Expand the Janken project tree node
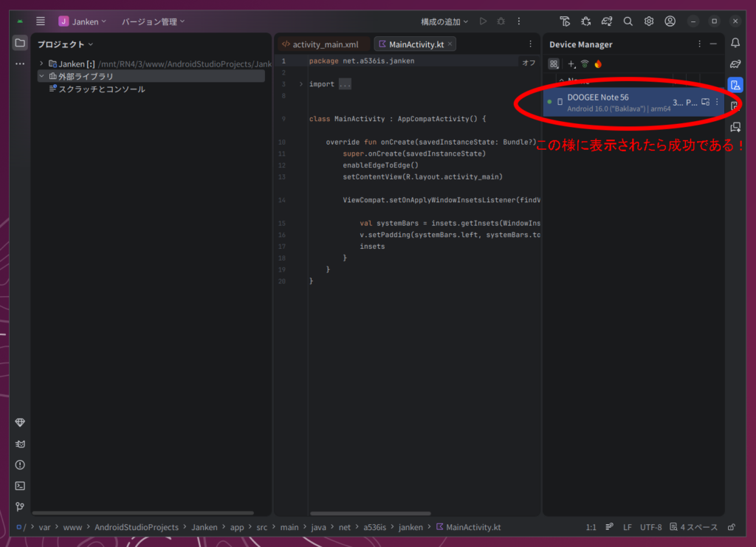 [42, 63]
